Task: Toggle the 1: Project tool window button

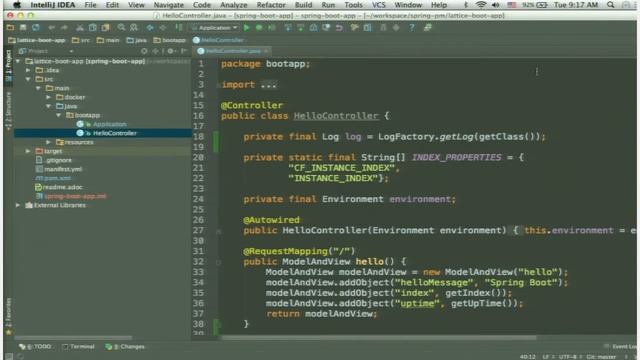Action: 8,65
